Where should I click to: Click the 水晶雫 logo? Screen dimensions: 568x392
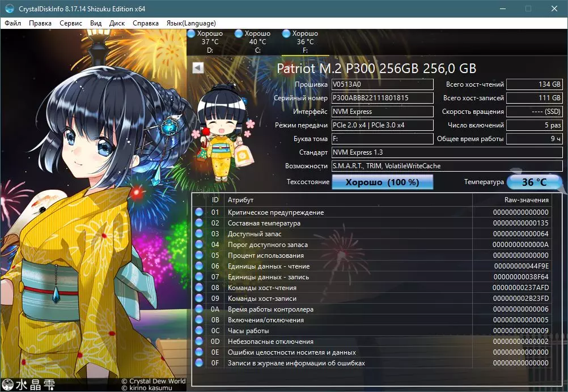click(28, 385)
